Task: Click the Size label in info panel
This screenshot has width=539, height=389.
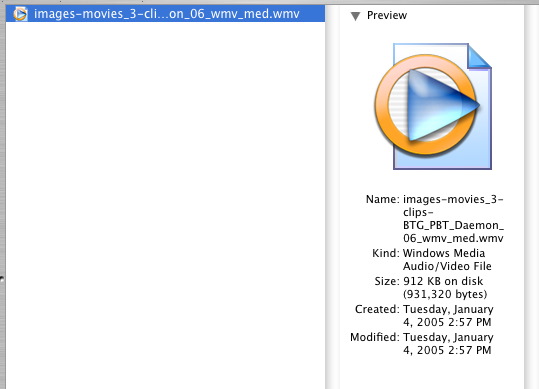Action: [x=387, y=281]
